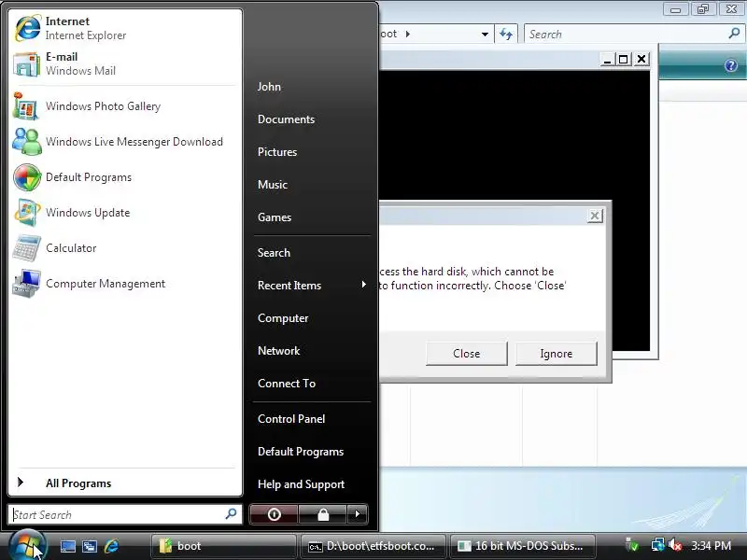Click Ignore button in error dialog

click(556, 354)
